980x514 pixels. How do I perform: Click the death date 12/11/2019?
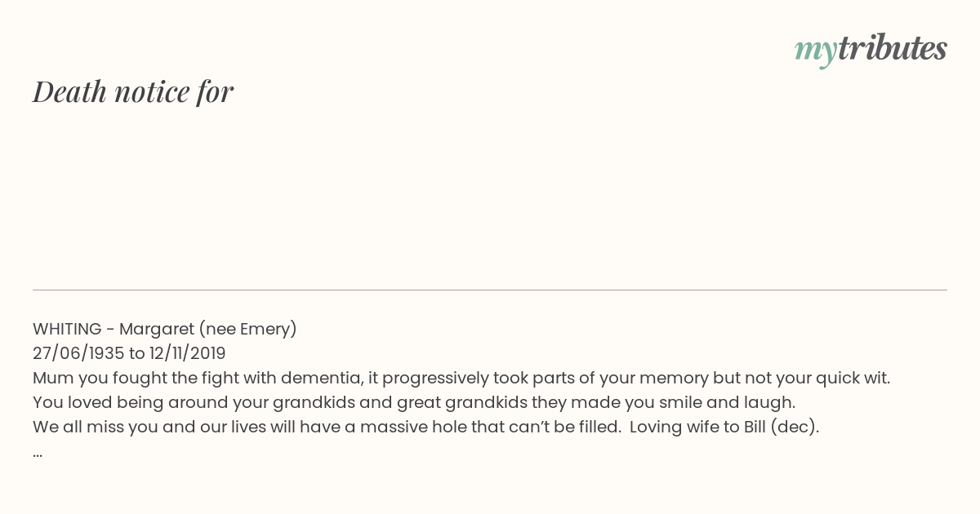[x=187, y=353]
